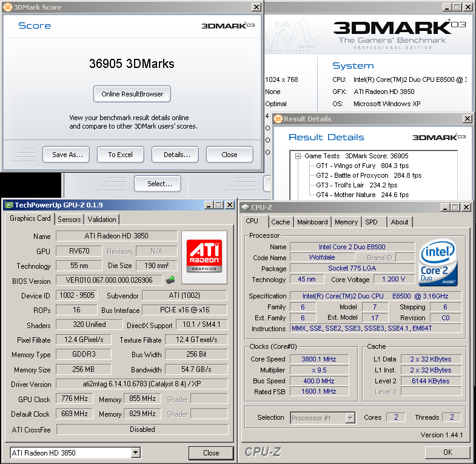Screen dimensions: 476x464
Task: Select the GT2 - Battle of Proxycon result
Action: 369,175
